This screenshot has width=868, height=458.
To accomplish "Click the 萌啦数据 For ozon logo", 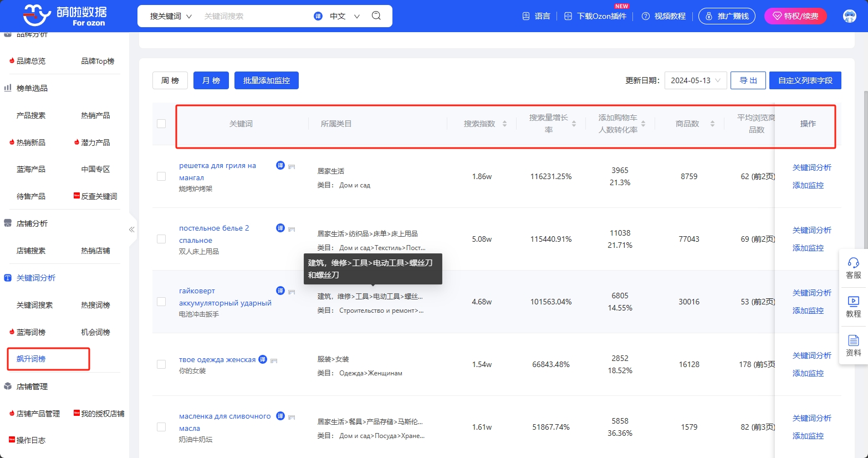I will (x=64, y=16).
